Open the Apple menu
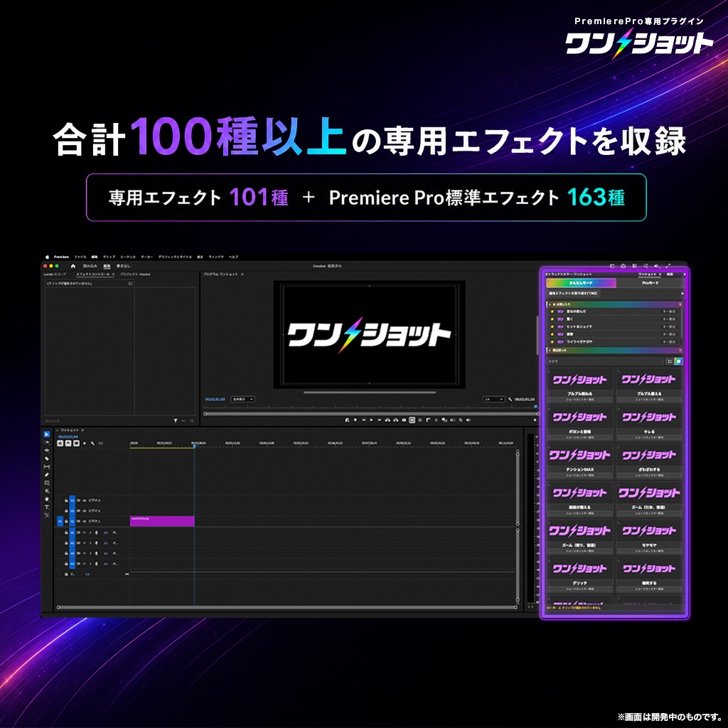 [x=47, y=257]
